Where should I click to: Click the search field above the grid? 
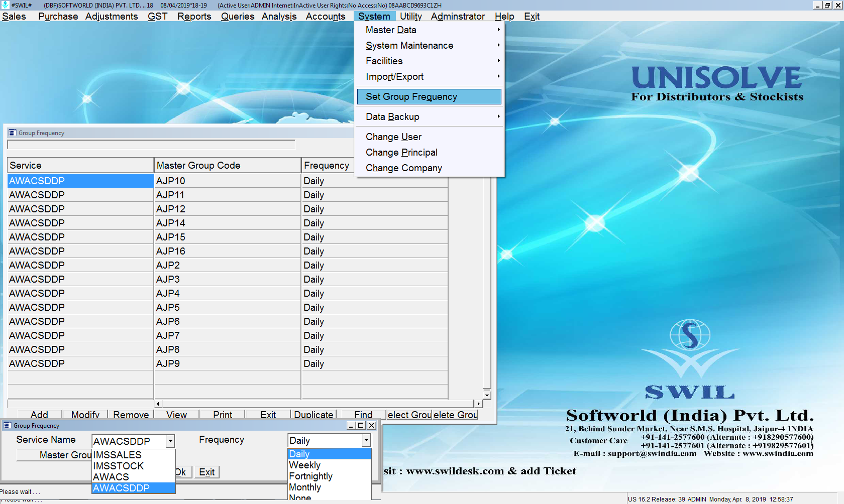point(151,145)
